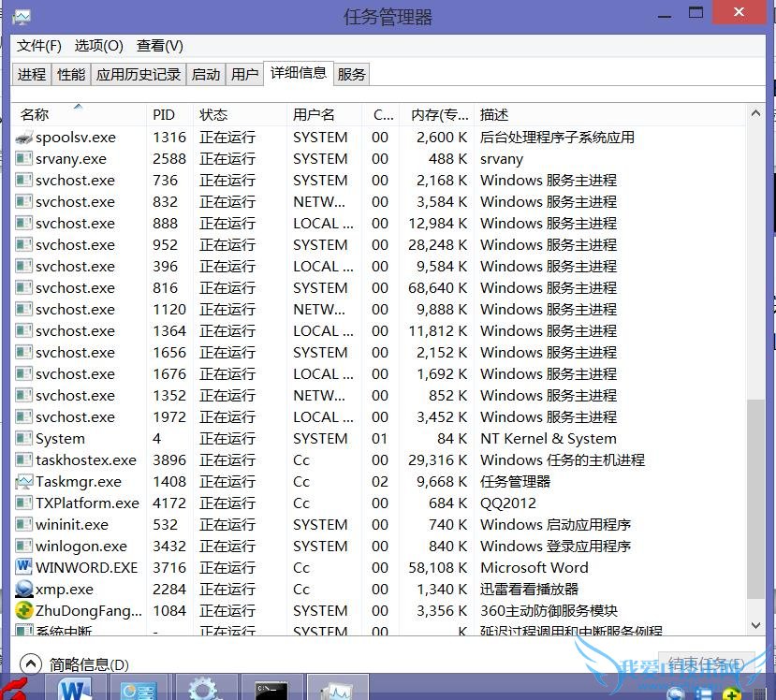776x700 pixels.
Task: Click the 结束任务 end task button
Action: point(701,664)
